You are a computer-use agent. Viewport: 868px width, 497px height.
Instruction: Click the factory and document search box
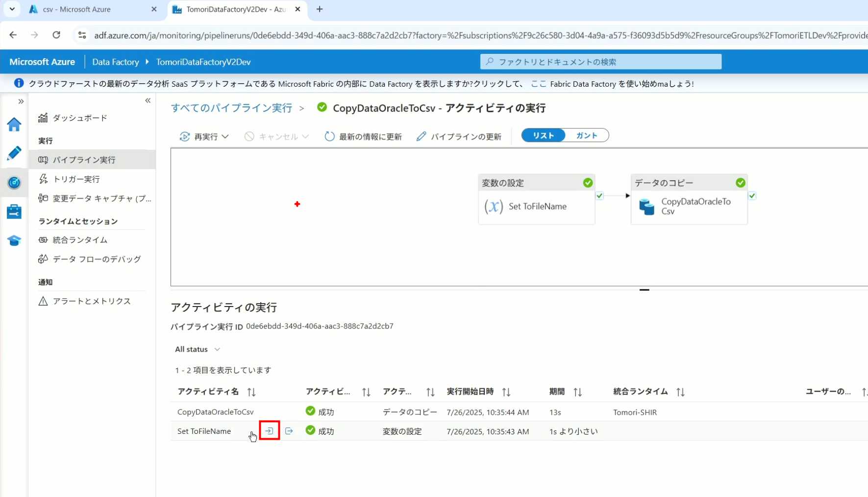[600, 62]
